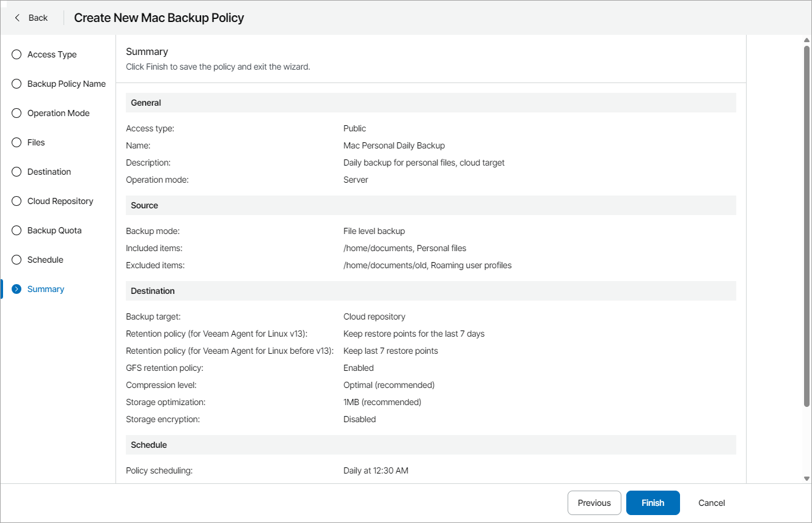Click the Back link text

38,18
